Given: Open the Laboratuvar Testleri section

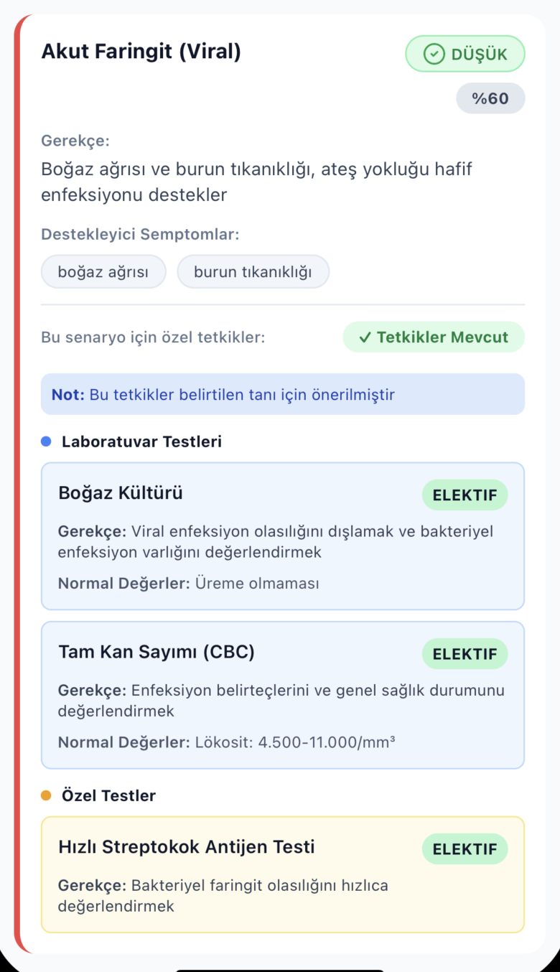Looking at the screenshot, I should [x=141, y=441].
